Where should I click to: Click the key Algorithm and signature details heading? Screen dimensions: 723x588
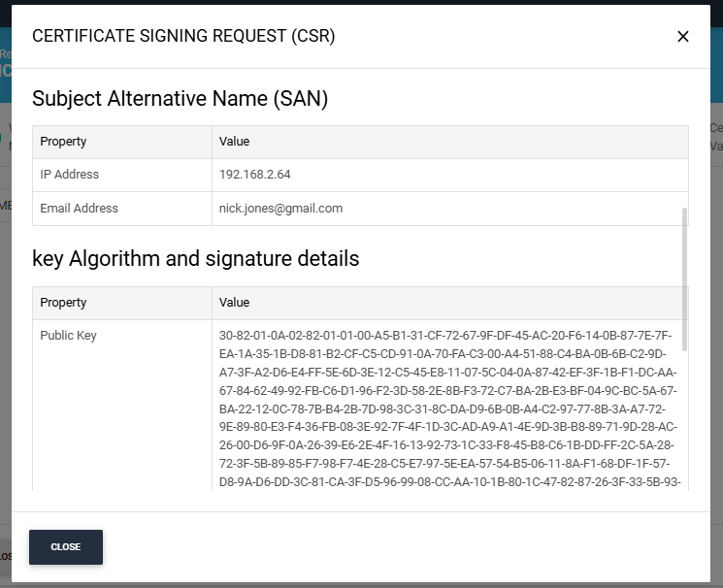pos(196,259)
